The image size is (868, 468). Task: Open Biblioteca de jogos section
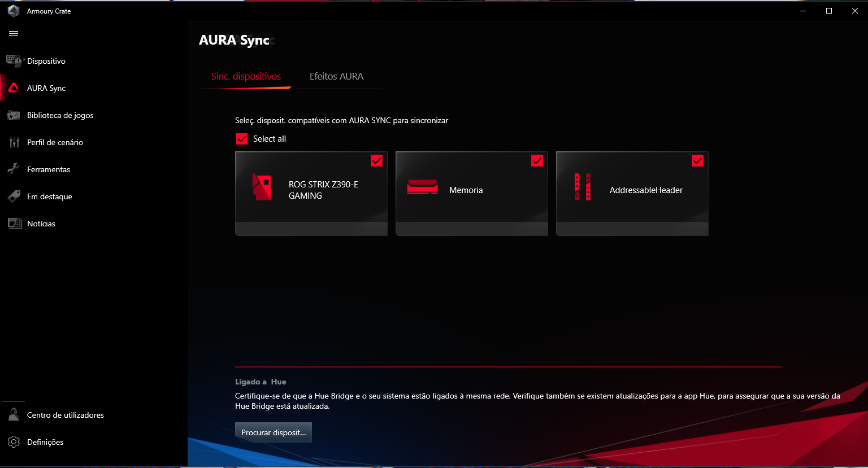click(x=60, y=115)
